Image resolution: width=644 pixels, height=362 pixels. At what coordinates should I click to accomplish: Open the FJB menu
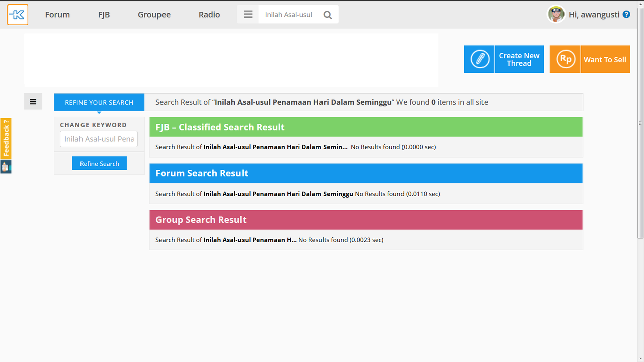click(104, 15)
